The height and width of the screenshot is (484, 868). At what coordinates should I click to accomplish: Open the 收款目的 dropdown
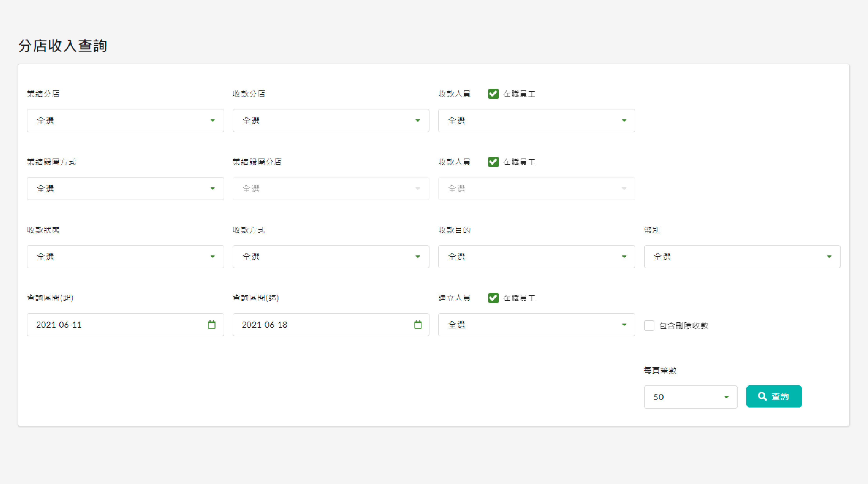pos(536,257)
